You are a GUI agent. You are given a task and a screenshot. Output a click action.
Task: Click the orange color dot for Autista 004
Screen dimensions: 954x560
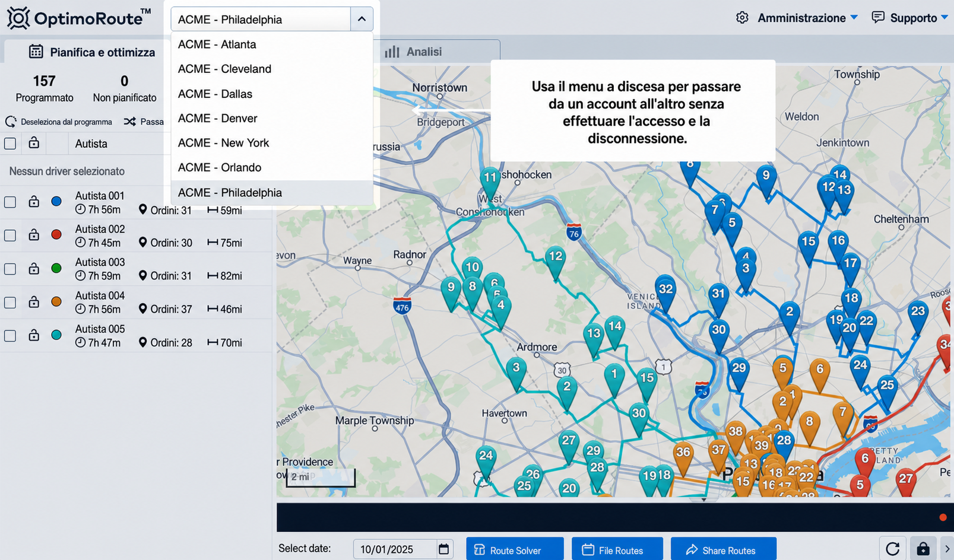[x=56, y=302]
